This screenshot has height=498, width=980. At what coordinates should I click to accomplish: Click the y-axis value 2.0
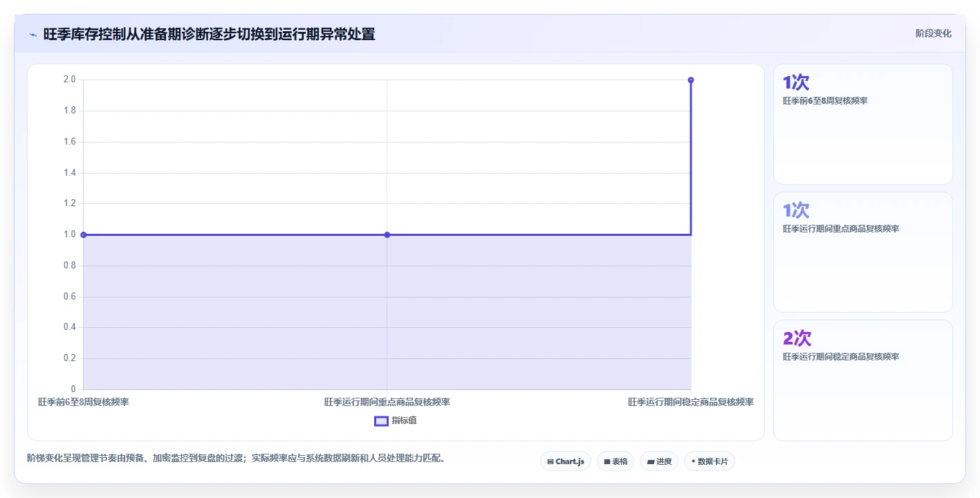69,80
